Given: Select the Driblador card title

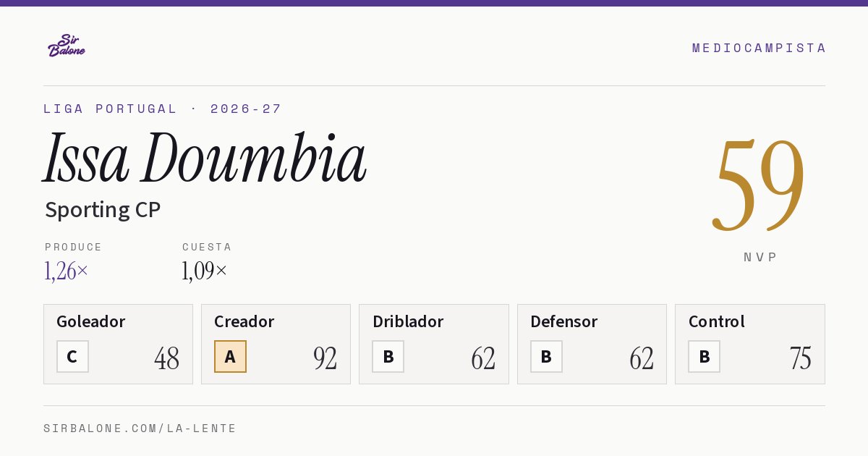Looking at the screenshot, I should [x=408, y=321].
